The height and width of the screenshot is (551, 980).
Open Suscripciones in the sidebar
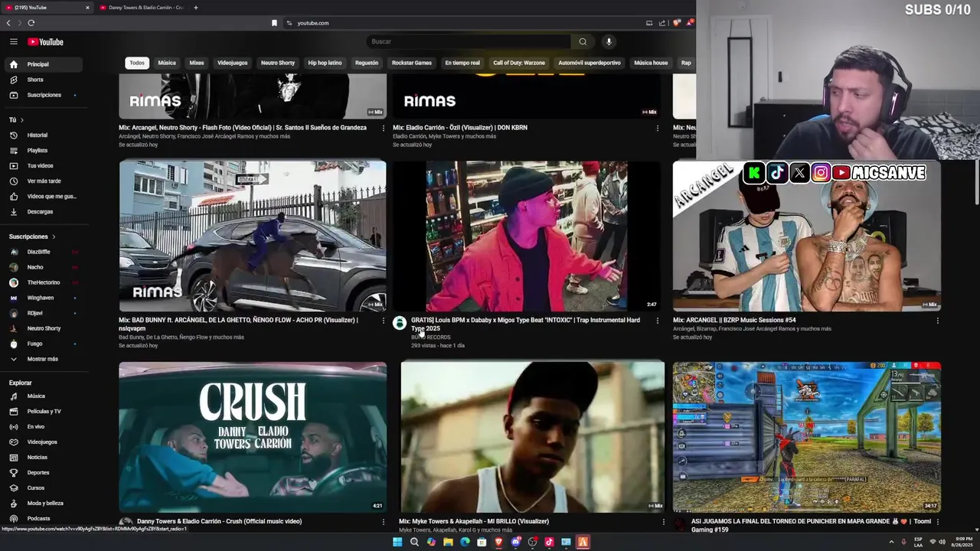tap(43, 95)
